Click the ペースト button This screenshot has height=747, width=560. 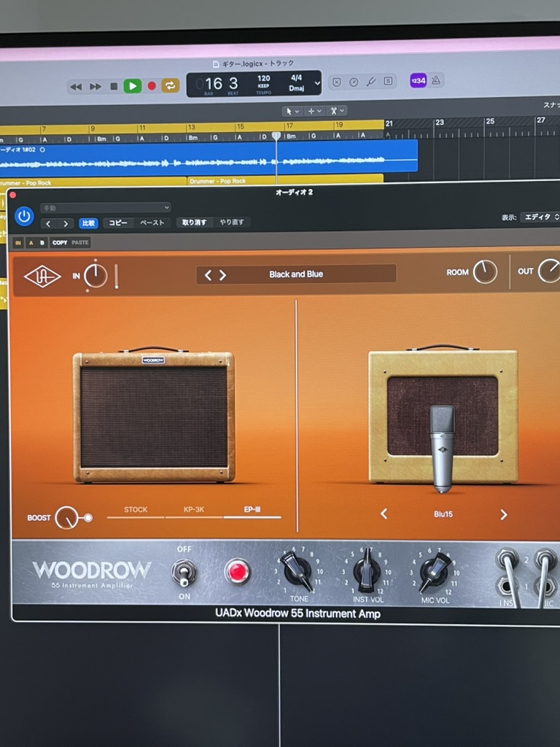152,222
